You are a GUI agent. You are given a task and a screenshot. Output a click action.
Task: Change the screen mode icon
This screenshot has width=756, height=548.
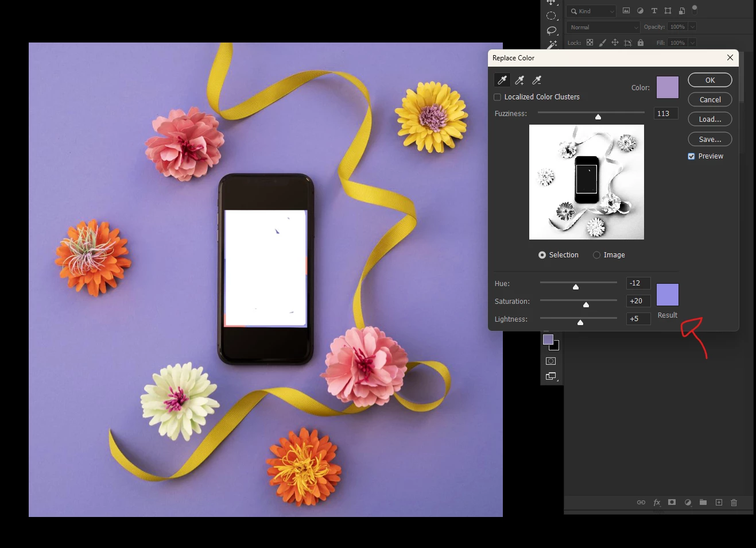pyautogui.click(x=551, y=376)
